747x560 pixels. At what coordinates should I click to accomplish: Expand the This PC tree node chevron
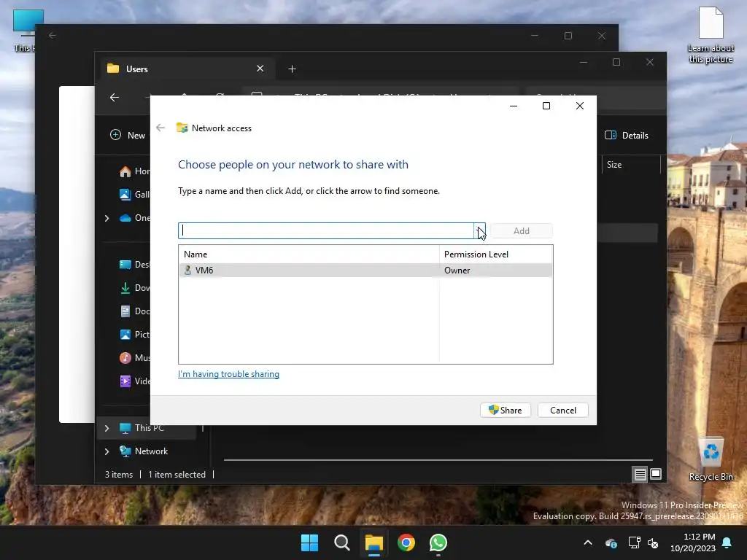[x=107, y=428]
